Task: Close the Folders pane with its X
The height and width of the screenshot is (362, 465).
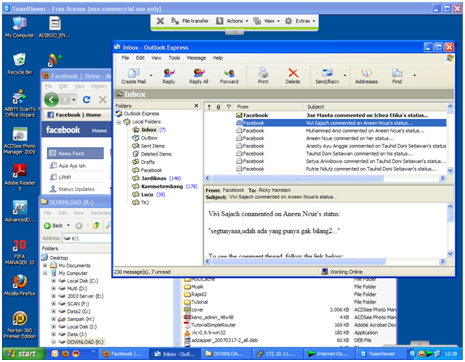Action: click(x=196, y=106)
